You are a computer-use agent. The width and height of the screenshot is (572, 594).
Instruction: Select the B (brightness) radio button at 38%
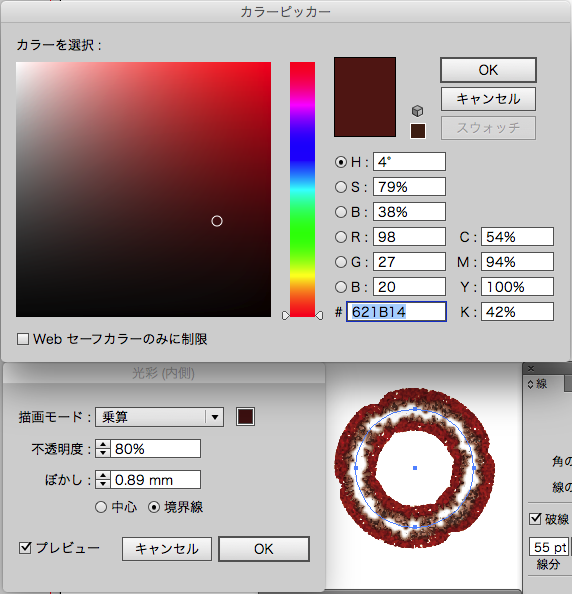pyautogui.click(x=341, y=212)
